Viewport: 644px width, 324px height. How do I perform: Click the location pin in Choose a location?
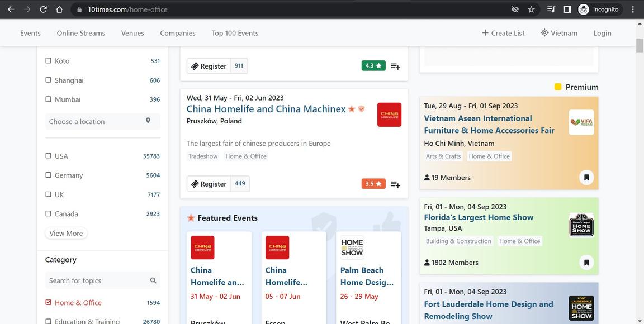pos(148,121)
